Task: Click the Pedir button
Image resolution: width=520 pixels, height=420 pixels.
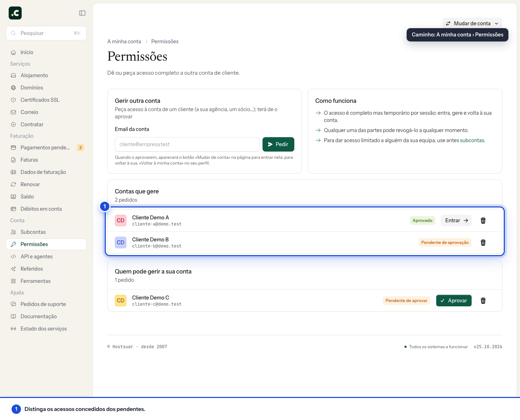Action: click(278, 144)
